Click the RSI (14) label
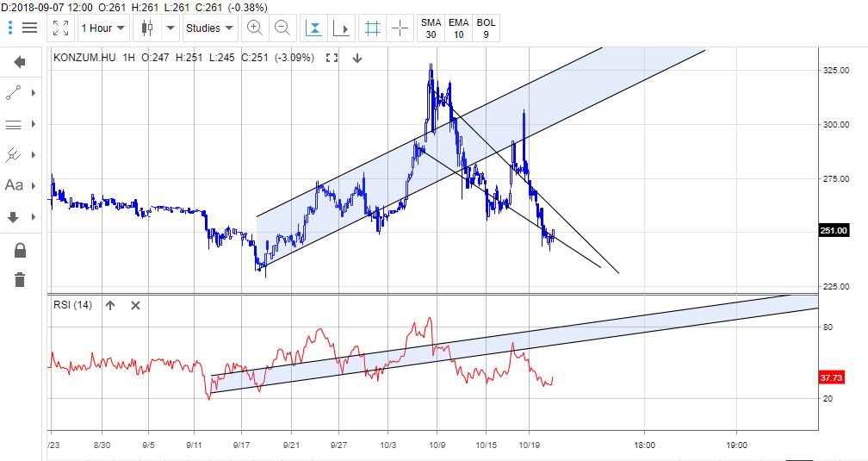Image resolution: width=868 pixels, height=461 pixels. click(72, 305)
